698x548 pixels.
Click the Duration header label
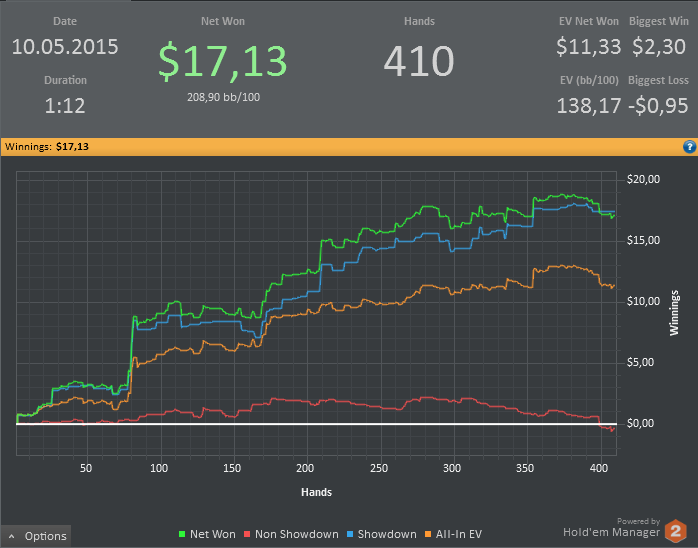65,80
